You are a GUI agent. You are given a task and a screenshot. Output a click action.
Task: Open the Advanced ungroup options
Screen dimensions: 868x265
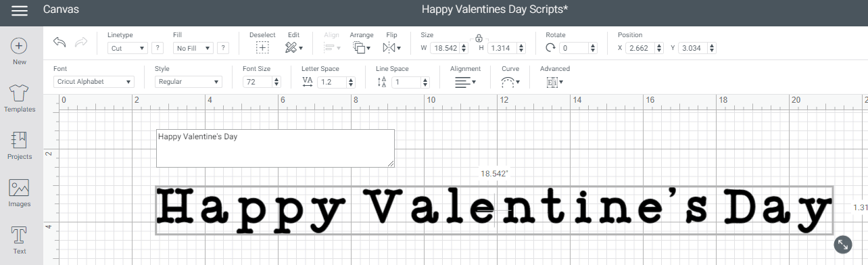[x=554, y=82]
